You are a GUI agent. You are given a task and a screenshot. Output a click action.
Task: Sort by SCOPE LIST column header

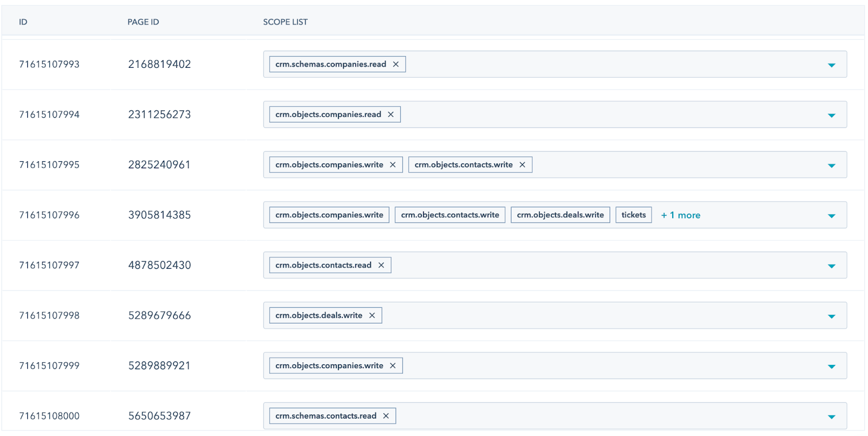pyautogui.click(x=285, y=22)
